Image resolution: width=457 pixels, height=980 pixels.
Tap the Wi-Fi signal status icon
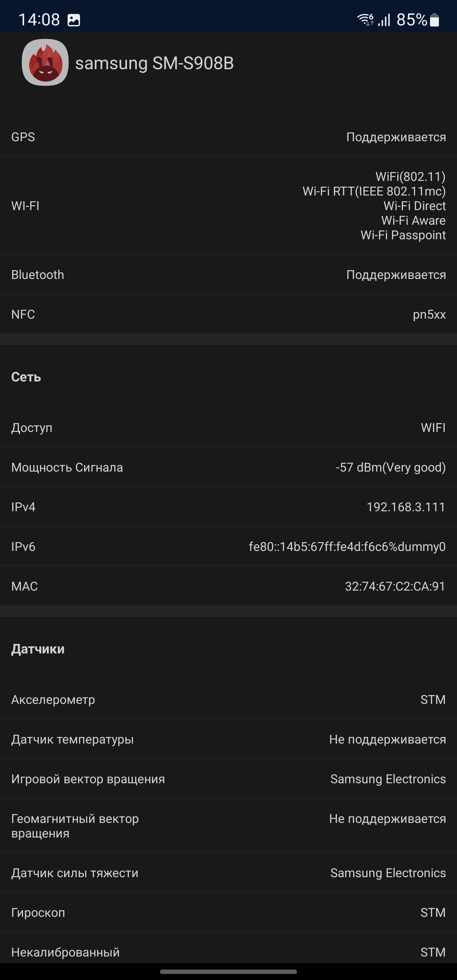tap(365, 19)
